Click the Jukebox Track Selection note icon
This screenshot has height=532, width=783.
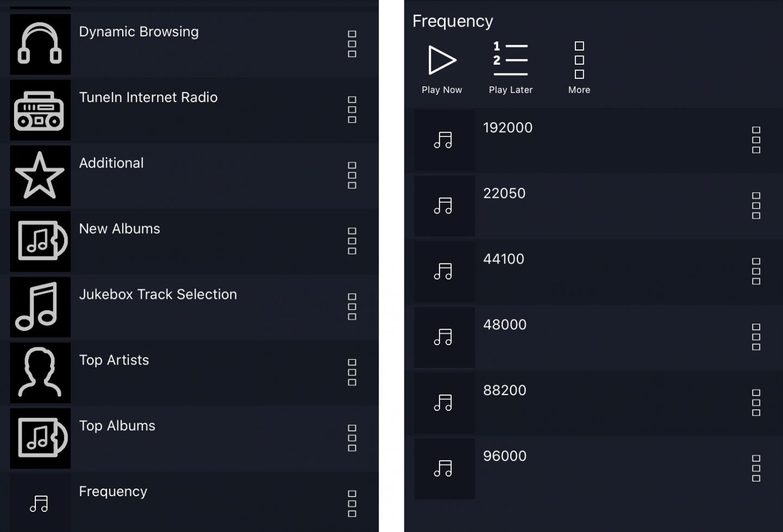pyautogui.click(x=40, y=307)
